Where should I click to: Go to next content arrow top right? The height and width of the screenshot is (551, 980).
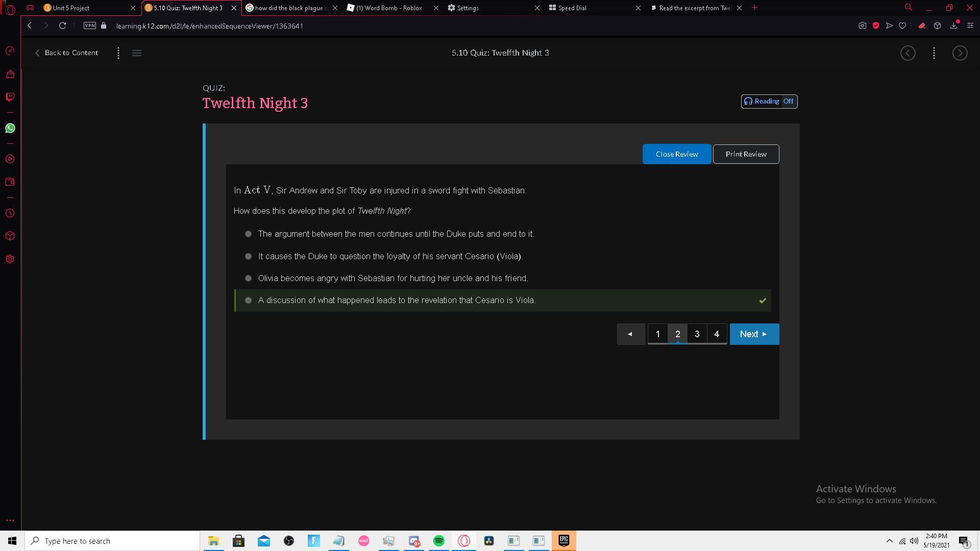coord(960,53)
